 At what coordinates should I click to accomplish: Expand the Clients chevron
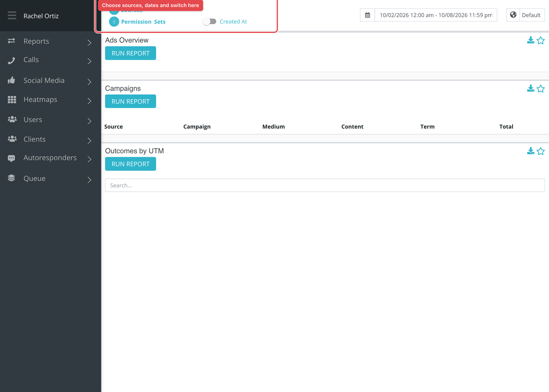[x=89, y=140]
